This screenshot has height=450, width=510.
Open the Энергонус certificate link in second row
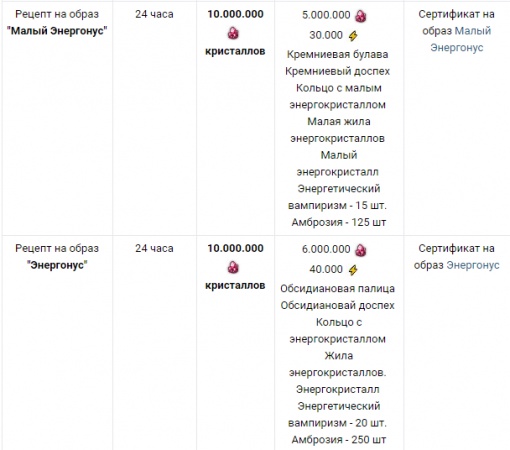coord(473,265)
